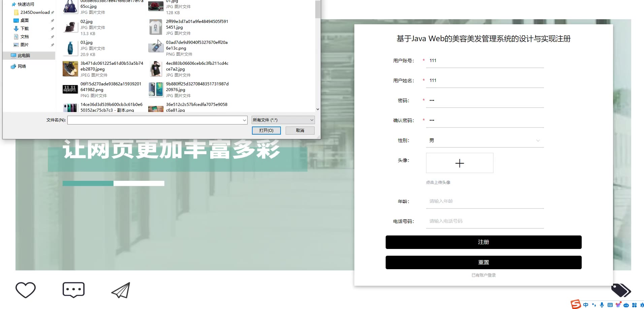644x309 pixels.
Task: Click the black 注册 register button
Action: tap(483, 242)
